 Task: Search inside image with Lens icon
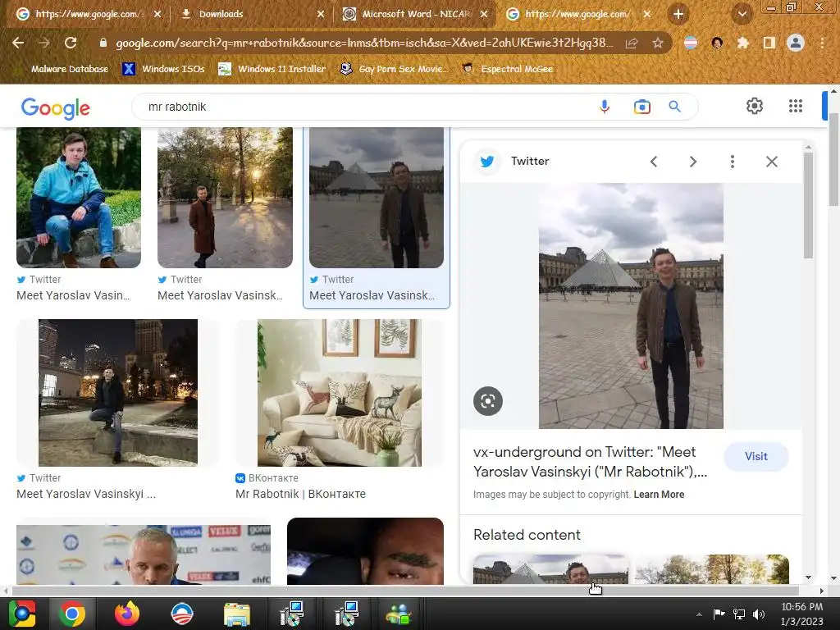click(488, 400)
